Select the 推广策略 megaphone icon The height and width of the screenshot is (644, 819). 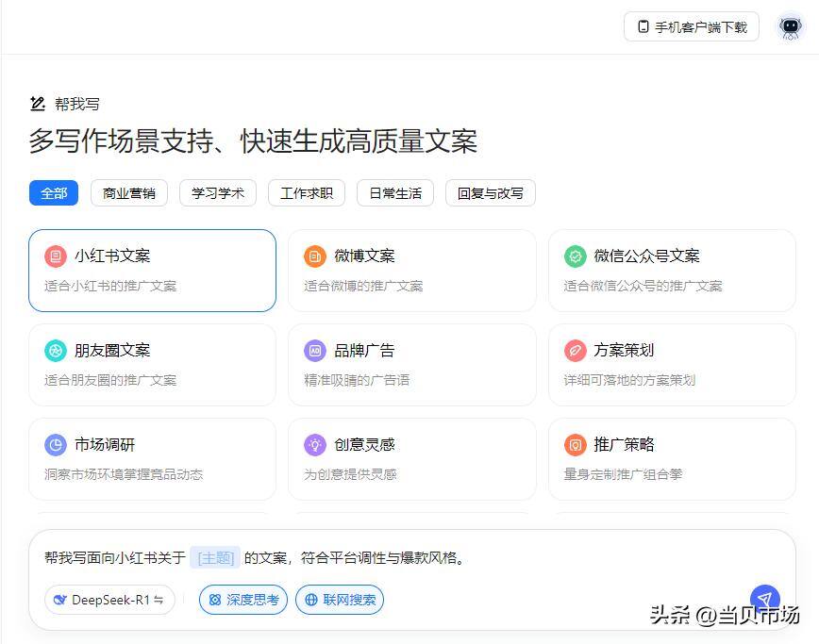coord(575,444)
